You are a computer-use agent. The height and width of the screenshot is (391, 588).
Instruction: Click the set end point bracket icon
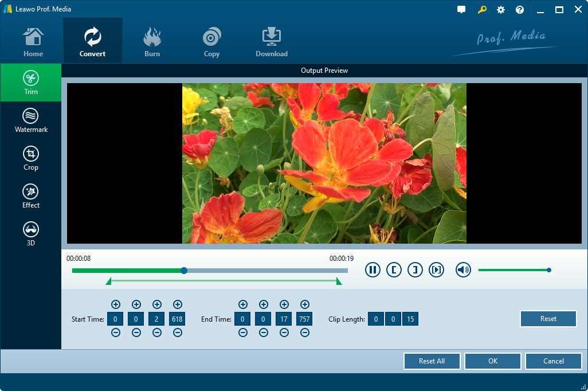(x=415, y=269)
